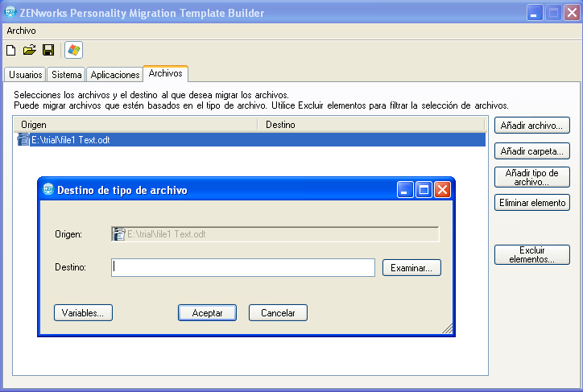The width and height of the screenshot is (583, 392).
Task: Select the E:\trial\file1 Text.odt list row
Action: tap(250, 140)
